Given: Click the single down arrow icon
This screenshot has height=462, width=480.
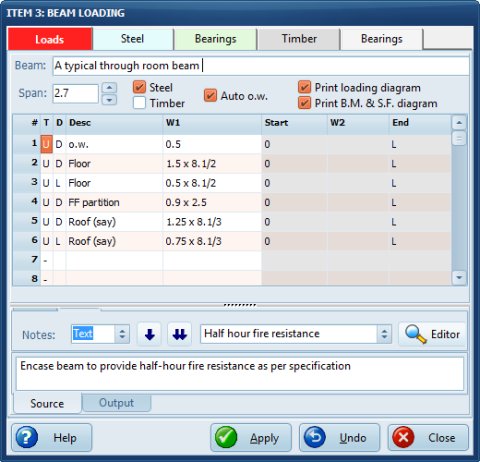Looking at the screenshot, I should (x=149, y=334).
